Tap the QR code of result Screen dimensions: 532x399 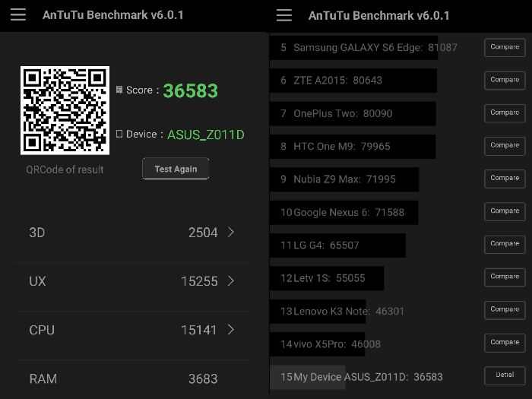65,110
